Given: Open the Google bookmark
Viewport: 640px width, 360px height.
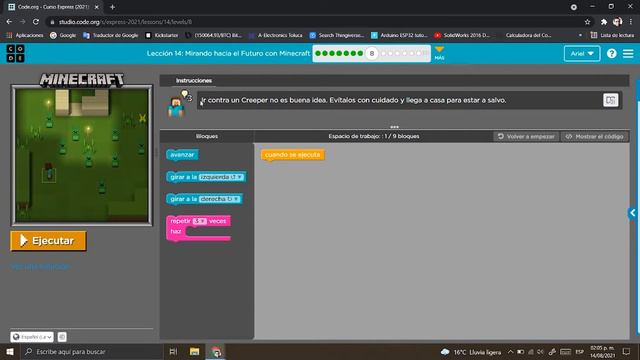Looking at the screenshot, I should [x=63, y=36].
